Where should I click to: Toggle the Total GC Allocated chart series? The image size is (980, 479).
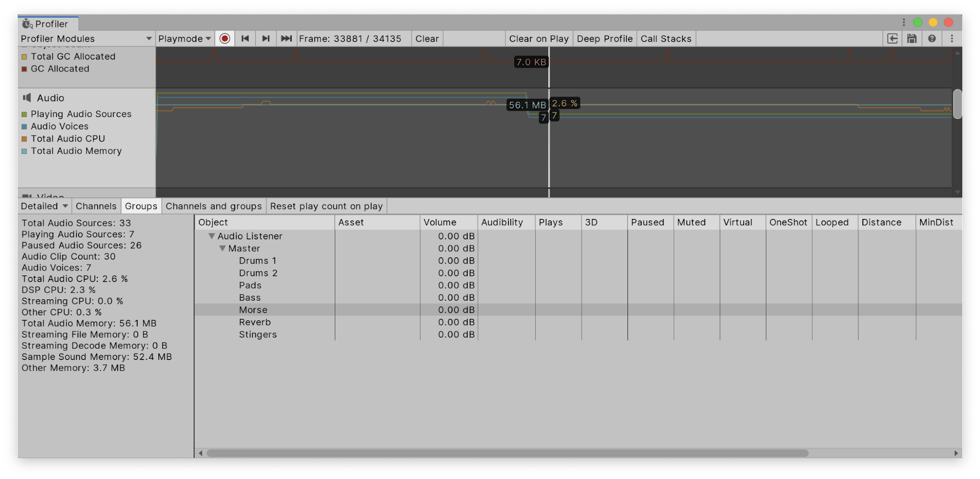click(x=24, y=57)
